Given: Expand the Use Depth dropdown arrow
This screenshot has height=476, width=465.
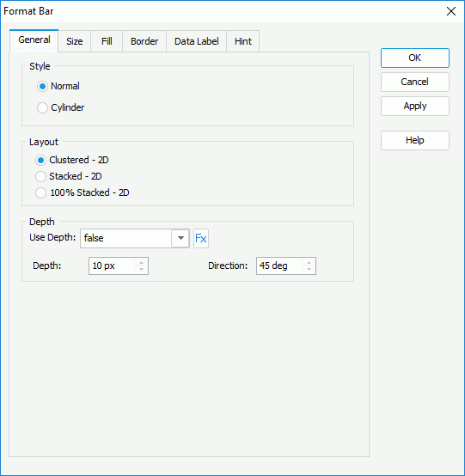Looking at the screenshot, I should tap(180, 238).
